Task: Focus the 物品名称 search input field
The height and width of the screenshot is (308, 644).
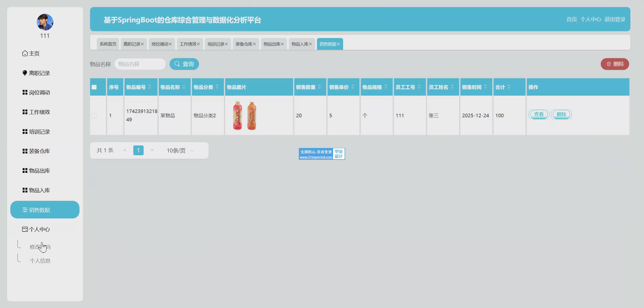Action: [x=140, y=64]
